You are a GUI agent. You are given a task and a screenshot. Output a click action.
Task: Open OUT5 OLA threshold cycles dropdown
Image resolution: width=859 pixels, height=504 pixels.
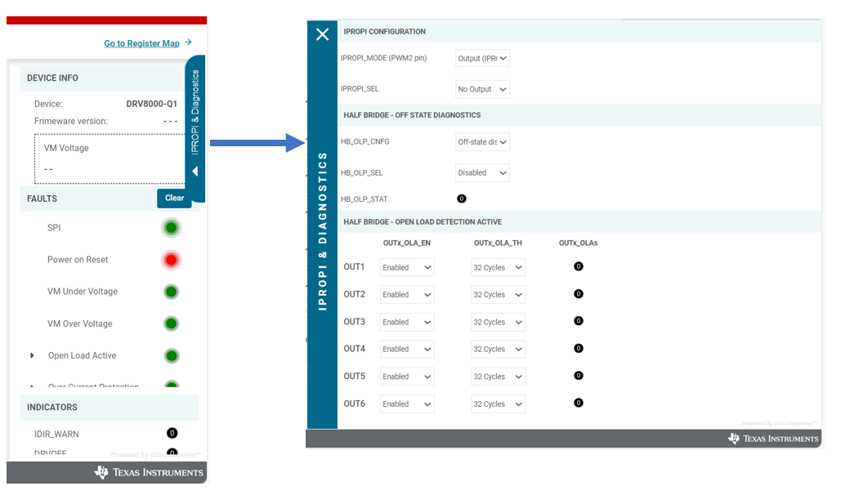498,377
